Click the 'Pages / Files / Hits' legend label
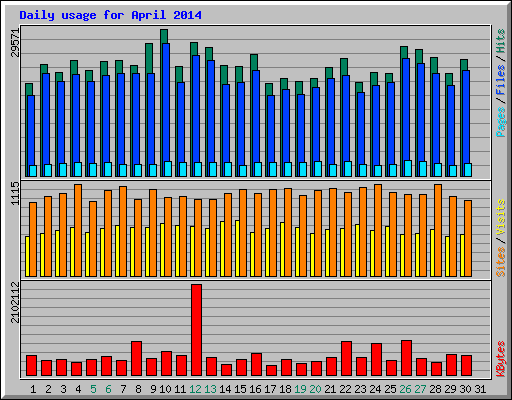 pos(501,83)
